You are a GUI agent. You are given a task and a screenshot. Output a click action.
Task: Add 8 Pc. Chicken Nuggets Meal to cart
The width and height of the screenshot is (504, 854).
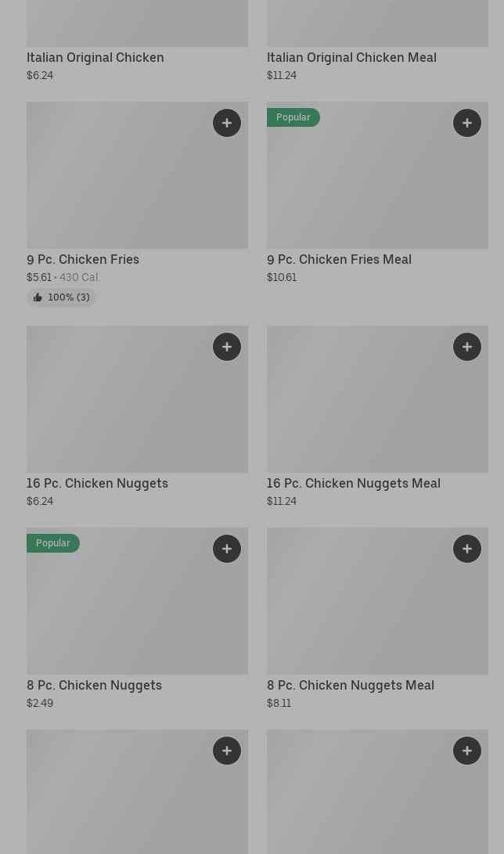click(x=467, y=549)
